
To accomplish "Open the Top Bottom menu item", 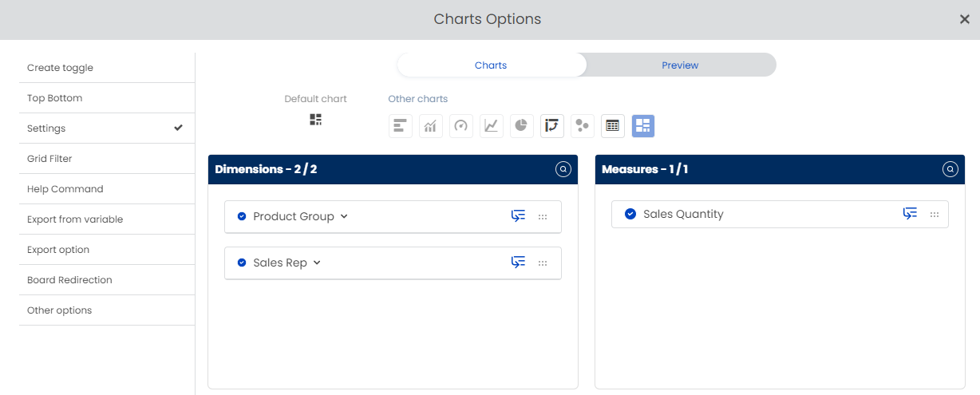I will click(x=107, y=98).
